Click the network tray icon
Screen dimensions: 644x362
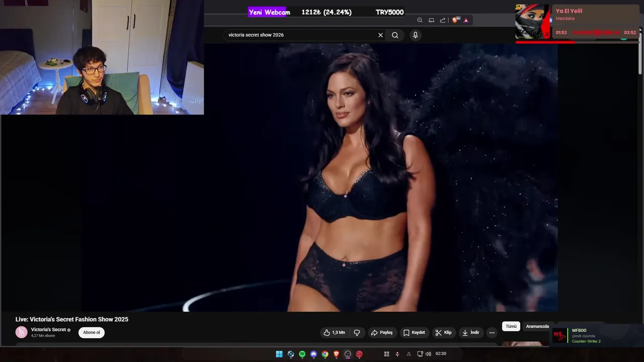tap(420, 354)
